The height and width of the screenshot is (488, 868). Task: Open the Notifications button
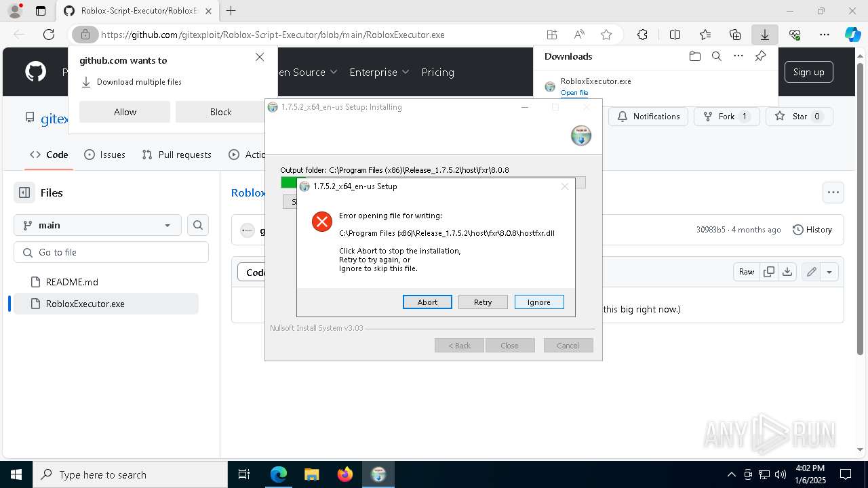pos(648,117)
